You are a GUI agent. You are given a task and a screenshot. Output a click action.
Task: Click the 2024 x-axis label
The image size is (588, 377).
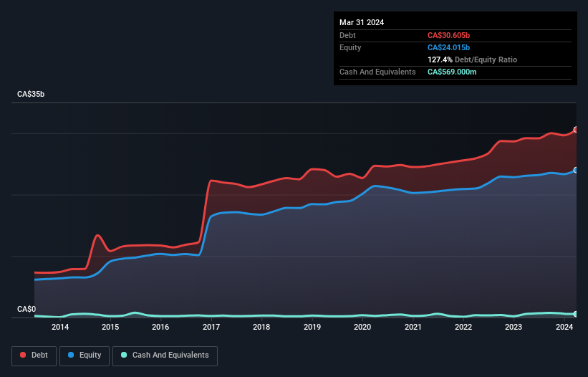564,327
